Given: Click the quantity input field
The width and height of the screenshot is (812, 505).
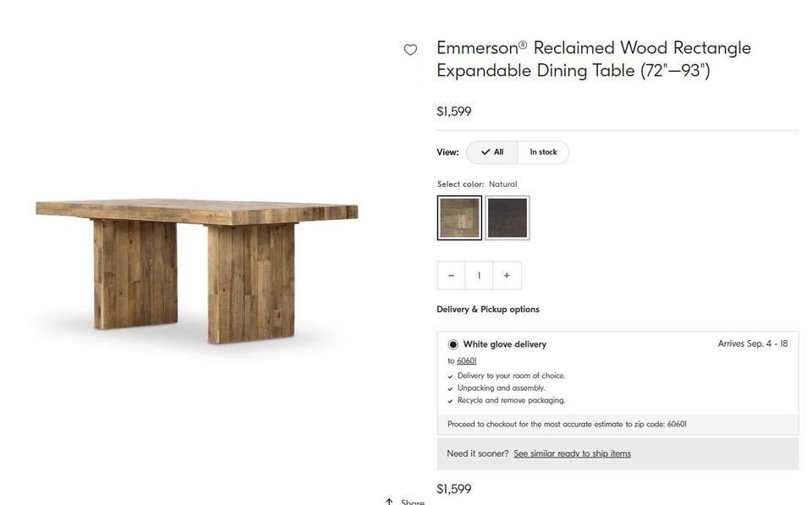Looking at the screenshot, I should 479,276.
